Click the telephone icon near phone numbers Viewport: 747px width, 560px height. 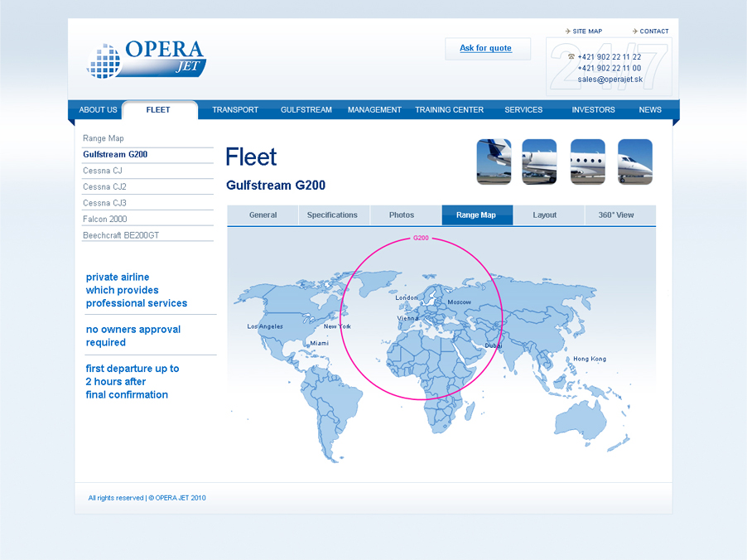coord(571,56)
